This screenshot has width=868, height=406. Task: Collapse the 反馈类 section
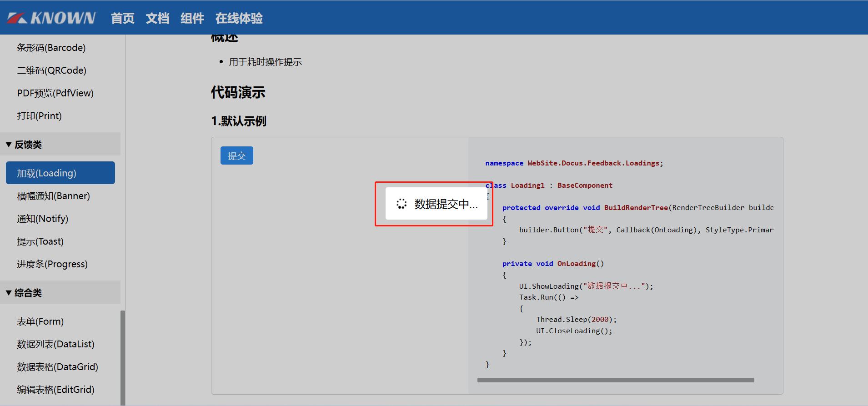(60, 144)
